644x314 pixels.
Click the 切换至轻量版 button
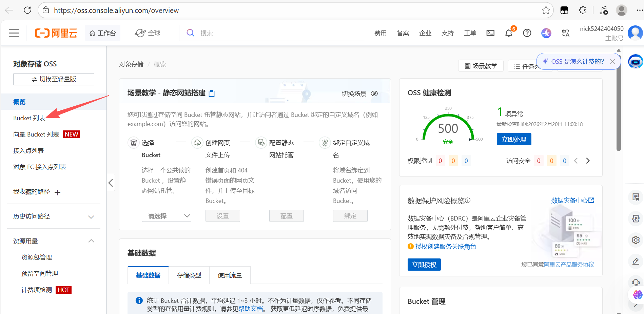click(54, 79)
